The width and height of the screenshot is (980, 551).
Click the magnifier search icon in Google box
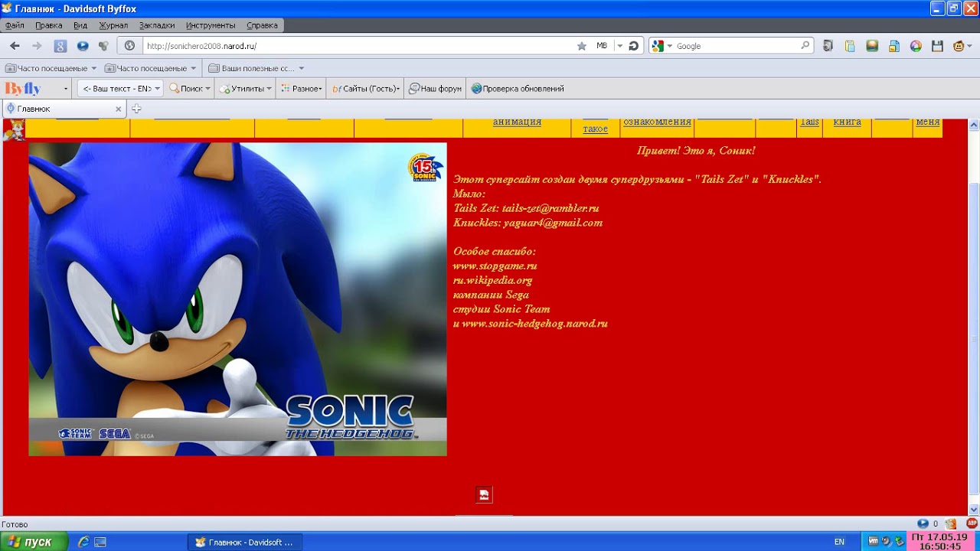805,46
